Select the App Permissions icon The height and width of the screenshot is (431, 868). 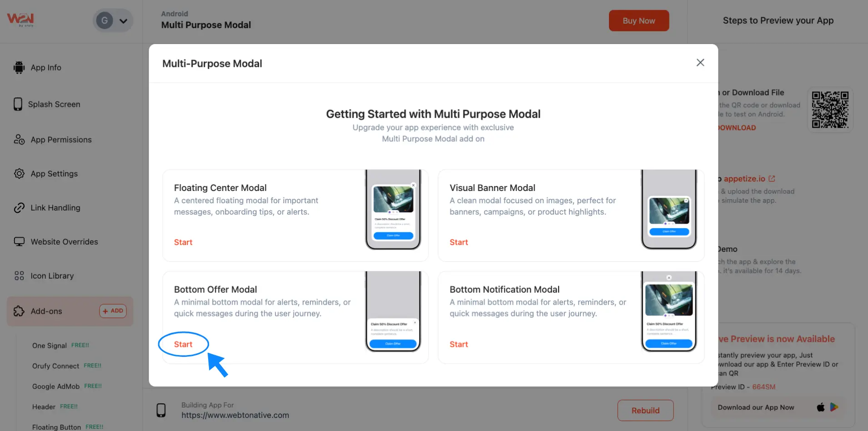pos(19,140)
